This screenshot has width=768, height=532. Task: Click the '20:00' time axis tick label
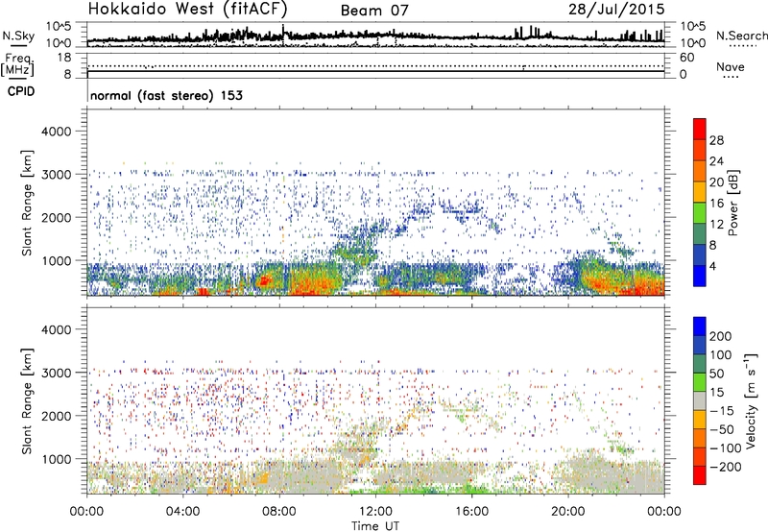(568, 512)
